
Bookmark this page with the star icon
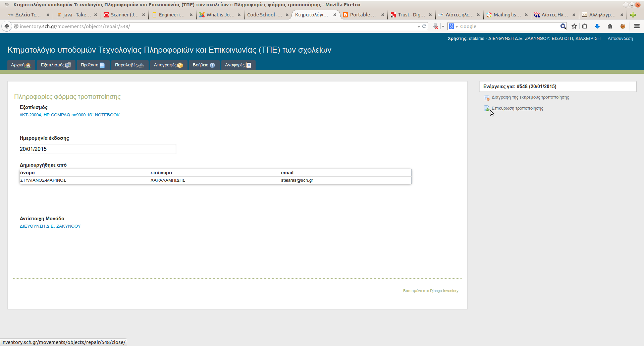tap(574, 26)
